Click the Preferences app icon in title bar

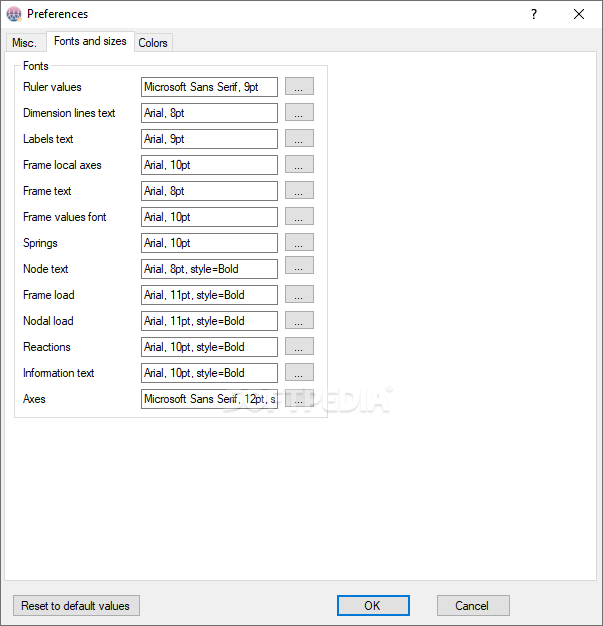tap(14, 14)
